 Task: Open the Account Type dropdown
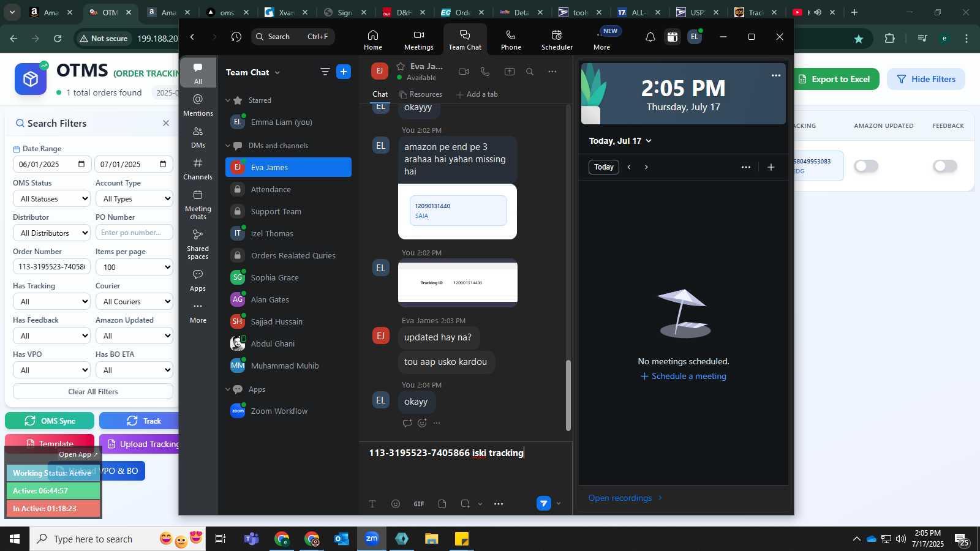pyautogui.click(x=134, y=199)
